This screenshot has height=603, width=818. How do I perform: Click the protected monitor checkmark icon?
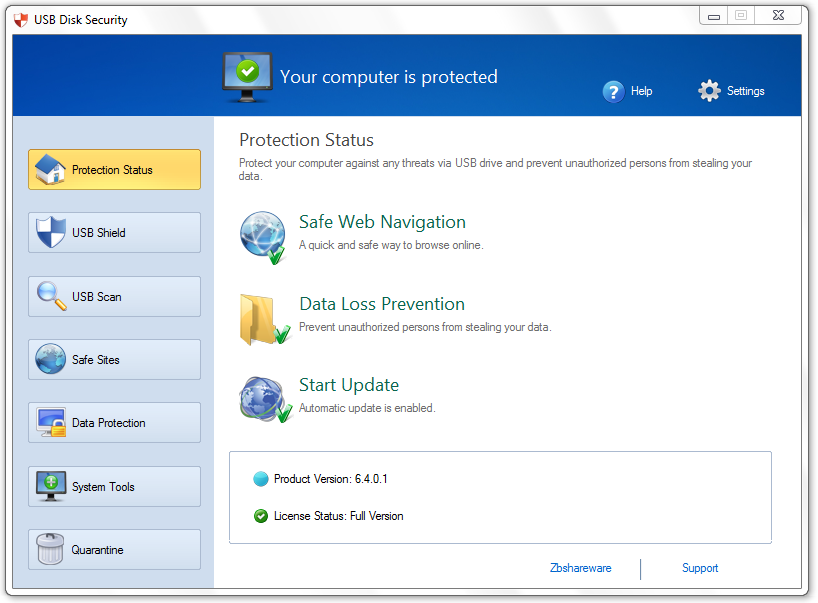(247, 77)
